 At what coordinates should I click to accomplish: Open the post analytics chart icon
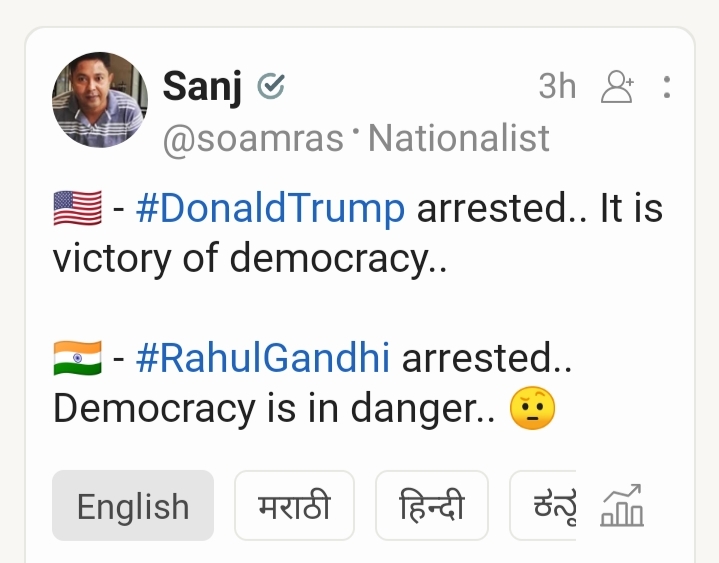pos(622,505)
